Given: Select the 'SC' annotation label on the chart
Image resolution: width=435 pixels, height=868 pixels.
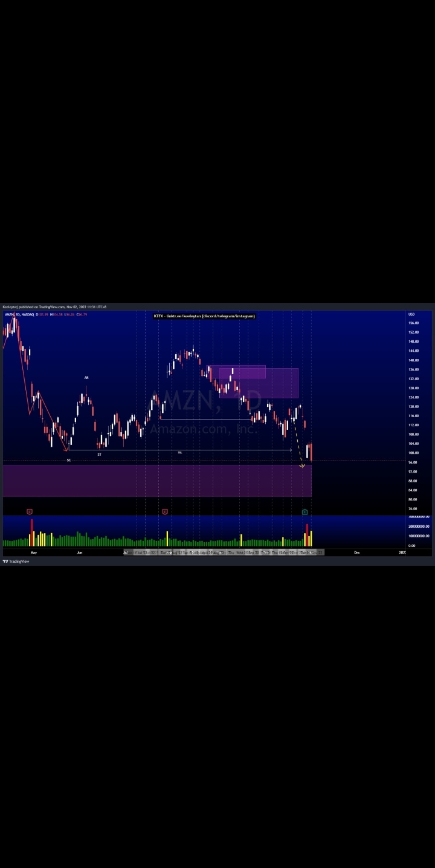Looking at the screenshot, I should [x=69, y=460].
